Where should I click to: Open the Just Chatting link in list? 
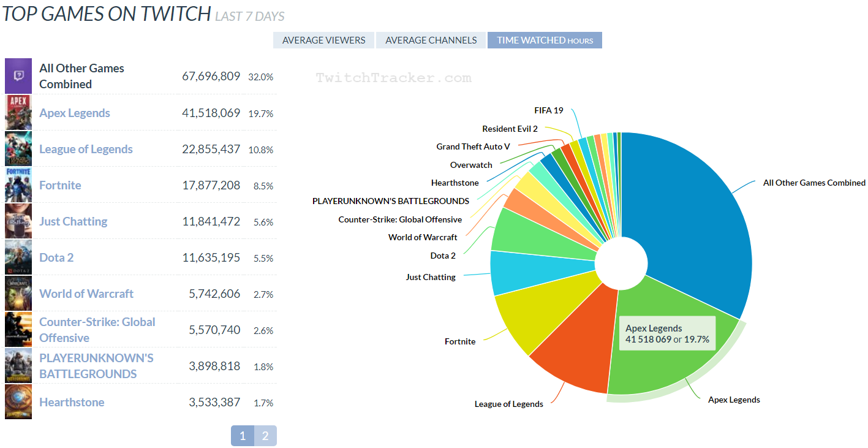tap(74, 221)
